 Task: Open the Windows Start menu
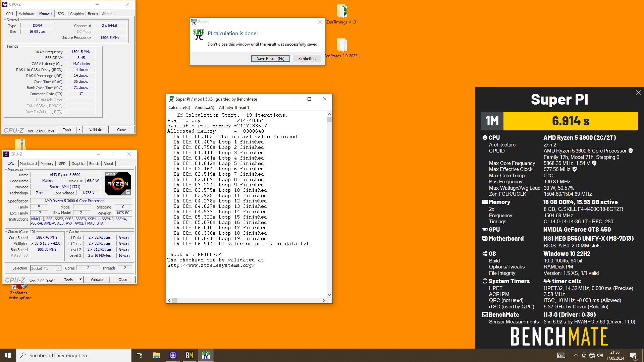pos(8,355)
